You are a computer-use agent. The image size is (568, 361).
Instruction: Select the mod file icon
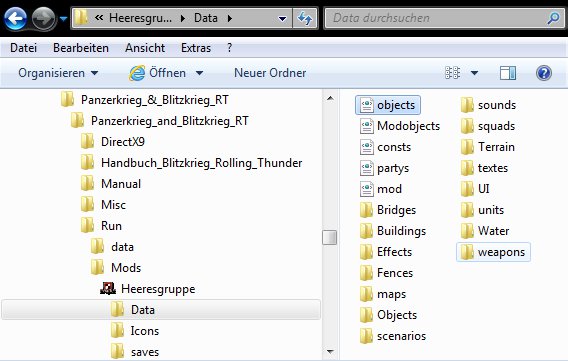pos(367,189)
